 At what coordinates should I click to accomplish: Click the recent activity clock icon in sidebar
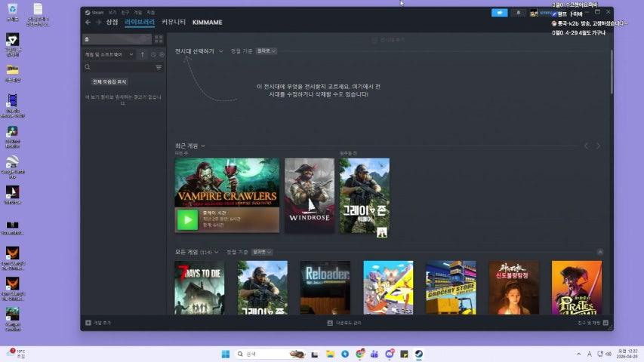pyautogui.click(x=153, y=54)
